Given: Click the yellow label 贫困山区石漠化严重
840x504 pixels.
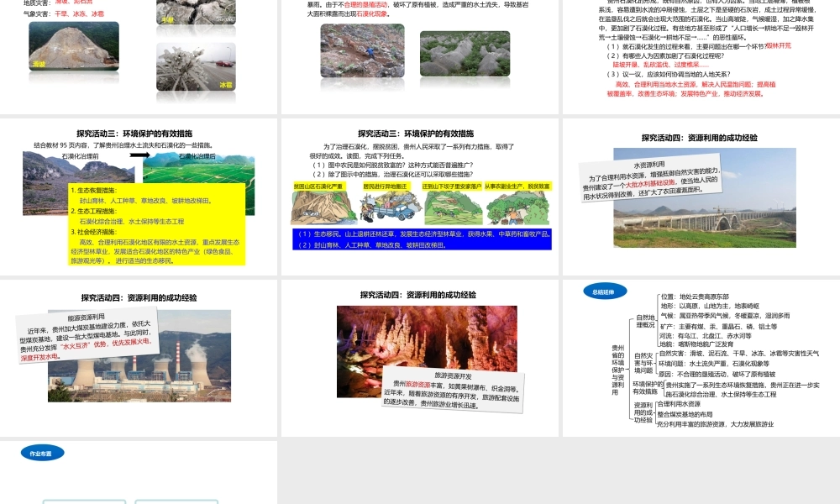Looking at the screenshot, I should click(318, 186).
